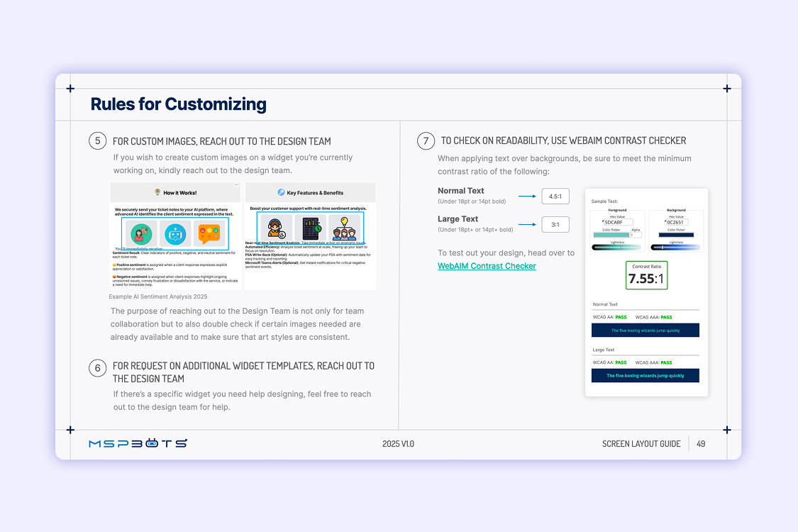Open the Background navy color picker swatch
This screenshot has height=532, width=798.
click(676, 235)
